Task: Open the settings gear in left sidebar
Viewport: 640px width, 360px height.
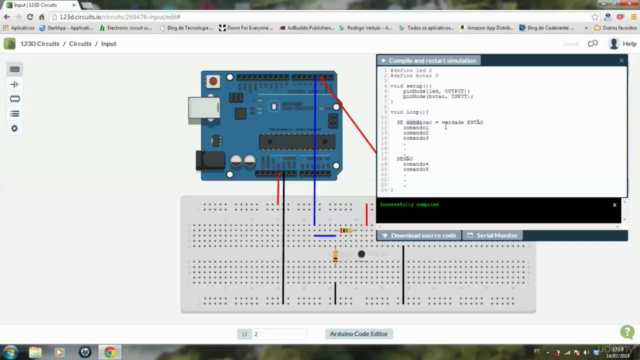Action: tap(15, 128)
